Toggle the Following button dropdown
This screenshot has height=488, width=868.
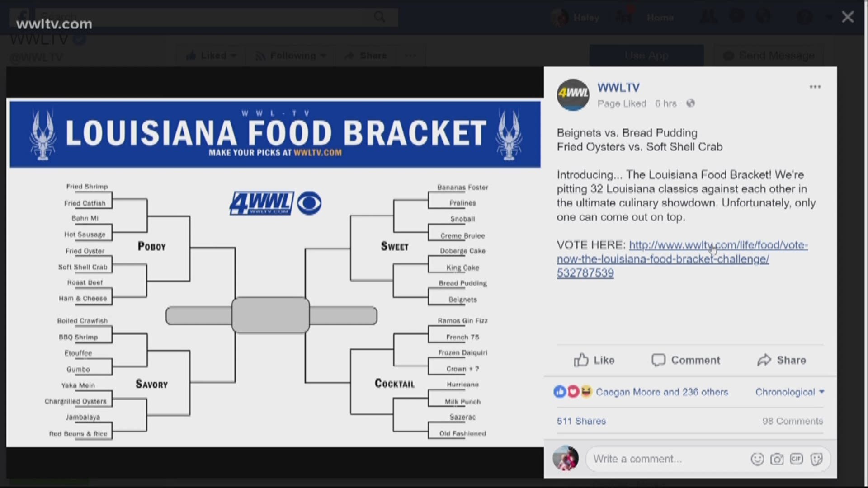292,56
